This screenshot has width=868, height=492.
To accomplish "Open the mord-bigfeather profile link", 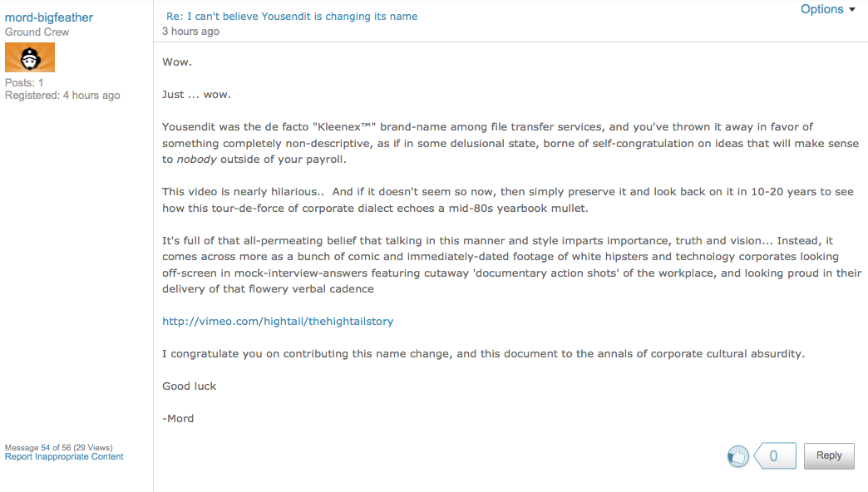I will [x=49, y=17].
